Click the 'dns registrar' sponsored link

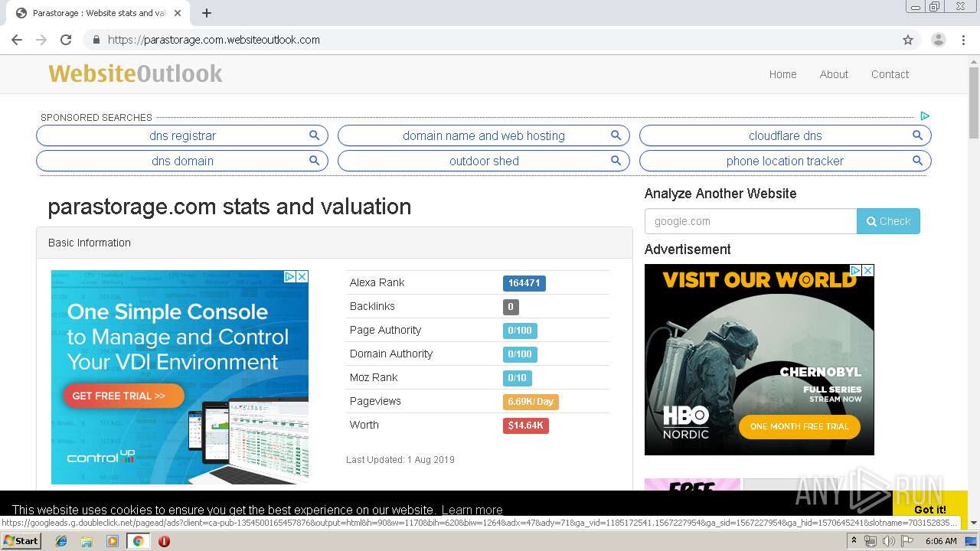(x=182, y=135)
